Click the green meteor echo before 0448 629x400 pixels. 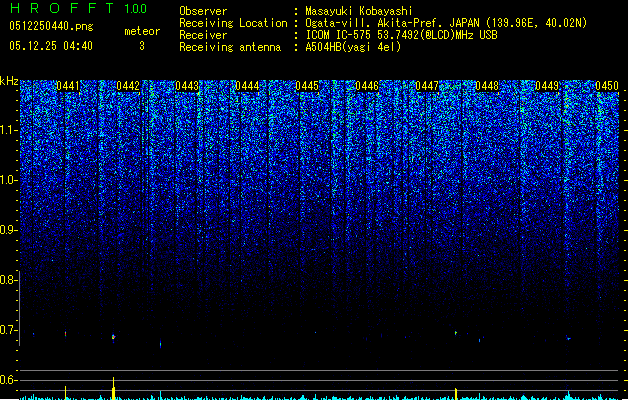click(x=456, y=333)
